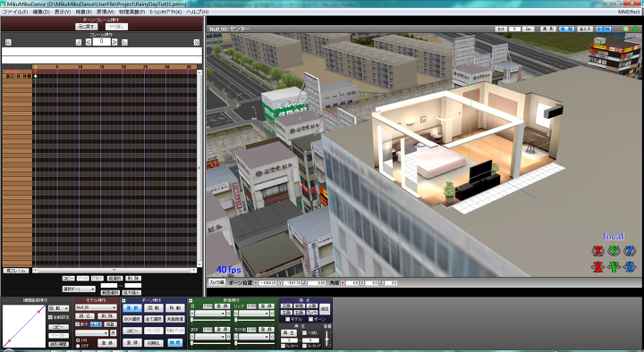Toggle the 表示 checkbox in model panel
The height and width of the screenshot is (352, 644).
pos(78,324)
